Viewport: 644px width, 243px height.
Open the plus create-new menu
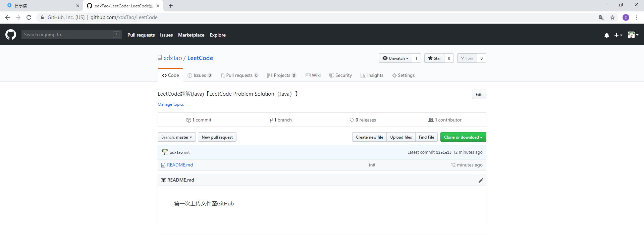(618, 35)
